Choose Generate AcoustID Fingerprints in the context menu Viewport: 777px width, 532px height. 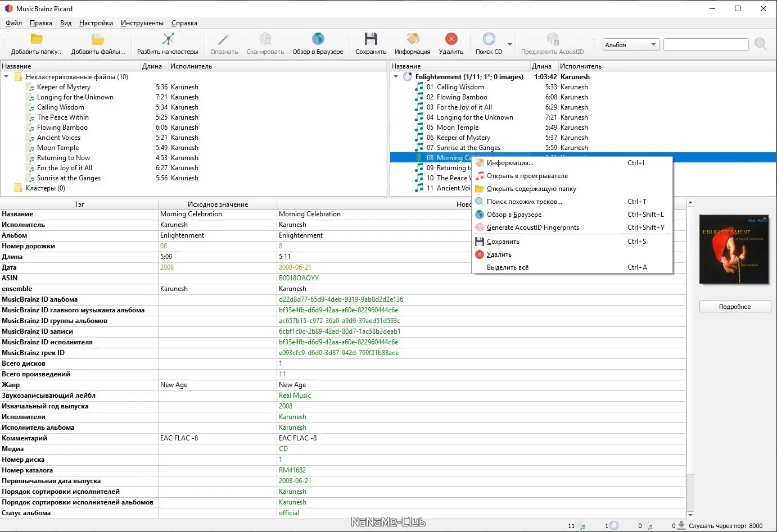pyautogui.click(x=572, y=228)
